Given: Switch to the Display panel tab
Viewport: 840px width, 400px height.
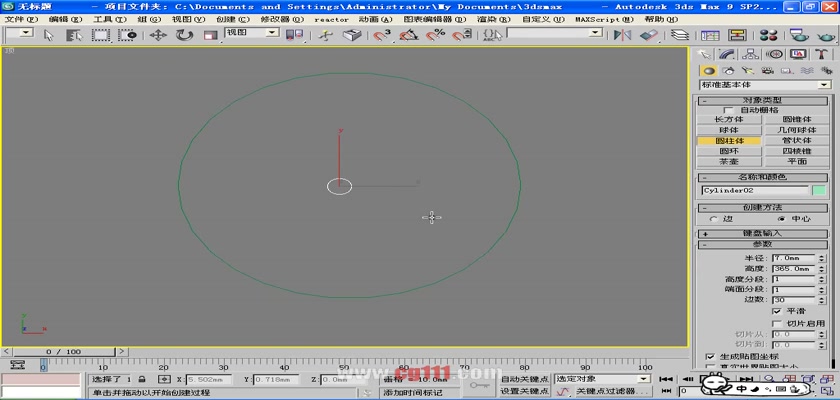Looking at the screenshot, I should pos(798,54).
